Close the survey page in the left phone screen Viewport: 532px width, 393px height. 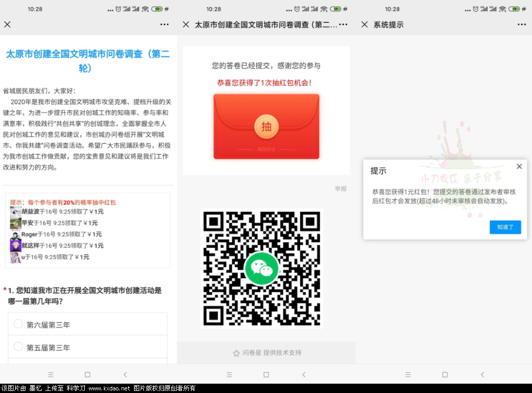point(7,24)
